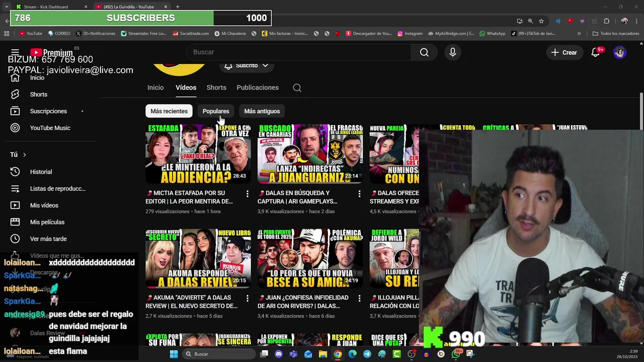Open title AKUMA "ADVIERTE" A DALAS REVIEW

pos(192,302)
